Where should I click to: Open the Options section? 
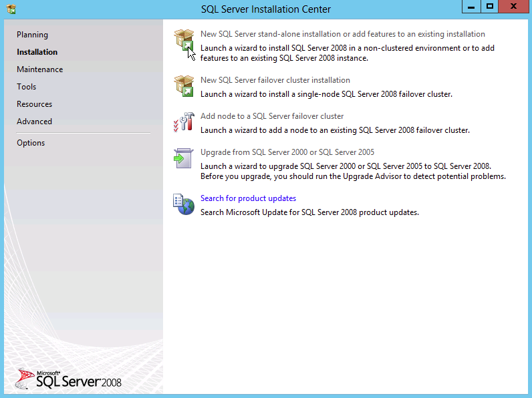click(x=31, y=143)
